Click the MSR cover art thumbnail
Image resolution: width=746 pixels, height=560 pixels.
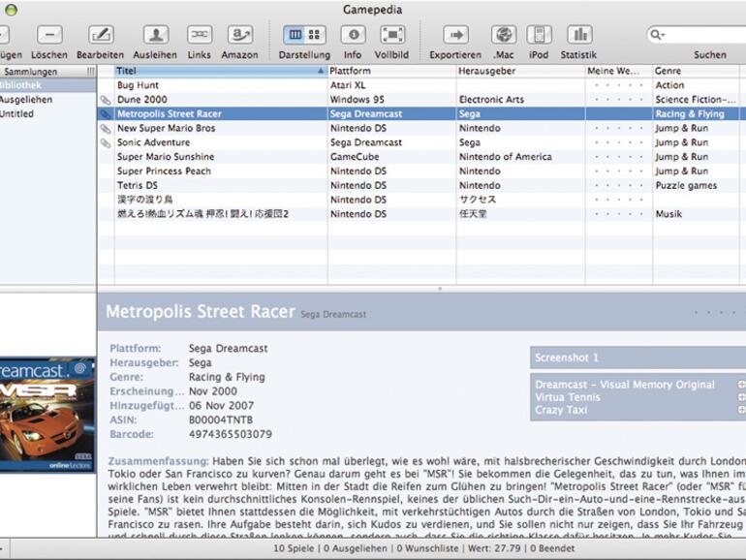47,415
